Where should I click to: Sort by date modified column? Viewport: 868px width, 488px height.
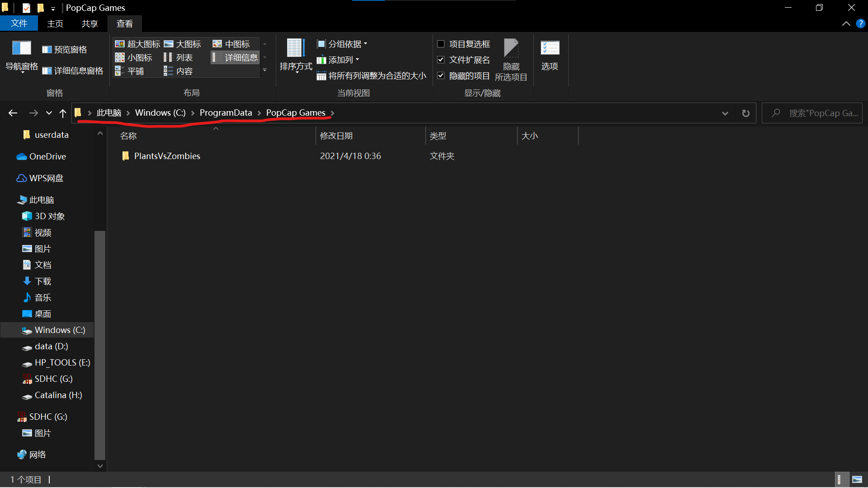pyautogui.click(x=370, y=136)
